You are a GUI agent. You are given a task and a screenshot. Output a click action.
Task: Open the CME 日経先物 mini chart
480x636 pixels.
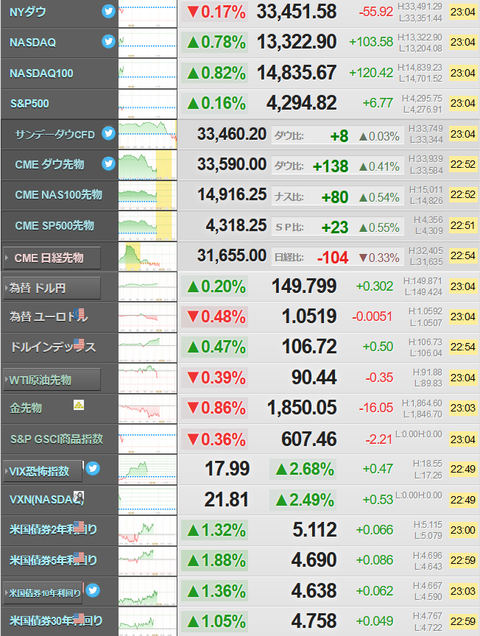(x=148, y=256)
